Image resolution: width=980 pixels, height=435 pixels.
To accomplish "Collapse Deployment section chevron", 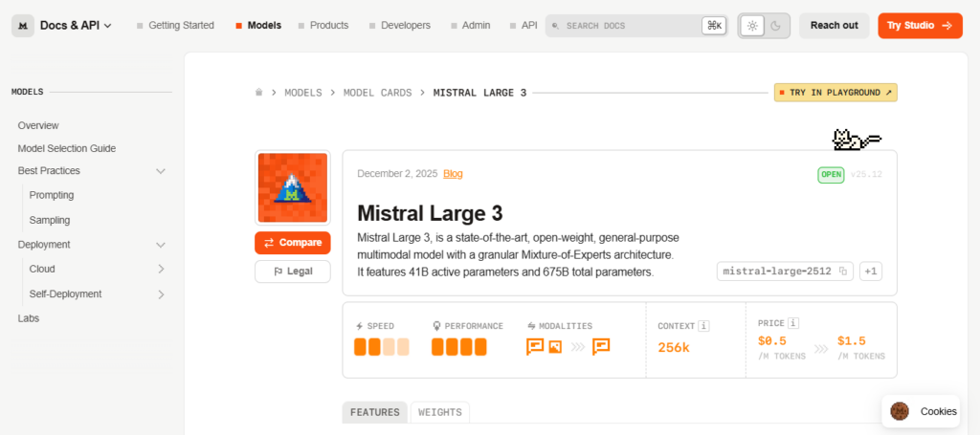I will pos(161,245).
